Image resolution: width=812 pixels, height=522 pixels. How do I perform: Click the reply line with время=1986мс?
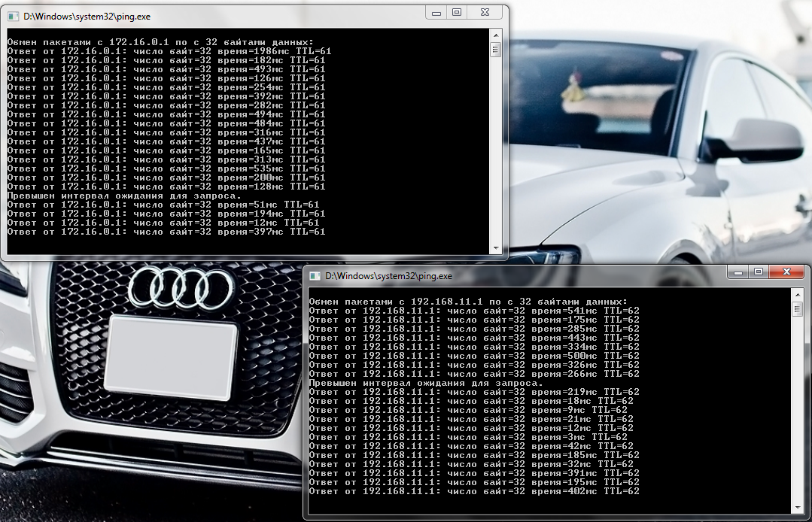(x=169, y=51)
